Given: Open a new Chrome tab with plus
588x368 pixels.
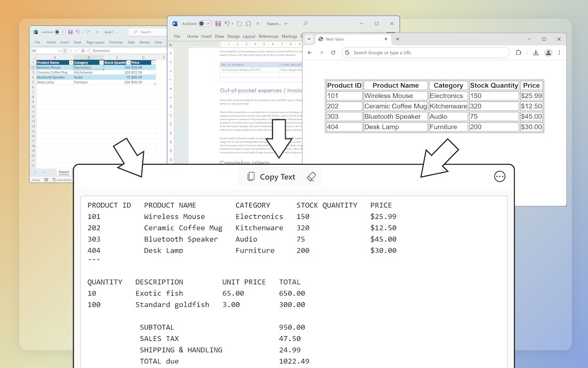Looking at the screenshot, I should 397,39.
